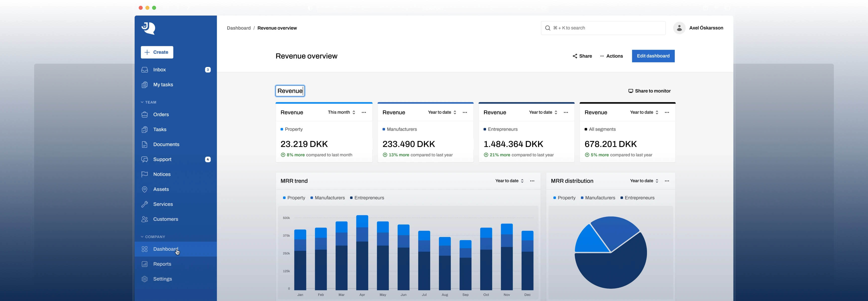This screenshot has width=868, height=301.
Task: Open the This month period dropdown
Action: pyautogui.click(x=341, y=112)
